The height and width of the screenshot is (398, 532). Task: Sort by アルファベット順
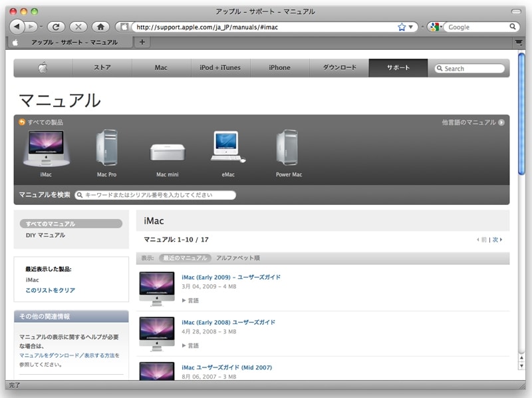point(238,258)
